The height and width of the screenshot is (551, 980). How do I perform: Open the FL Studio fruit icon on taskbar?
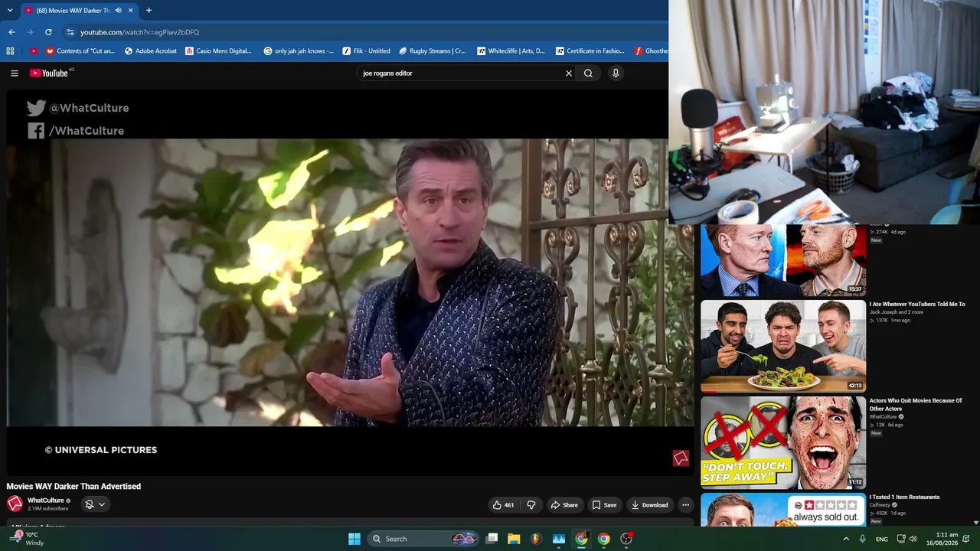pos(536,539)
